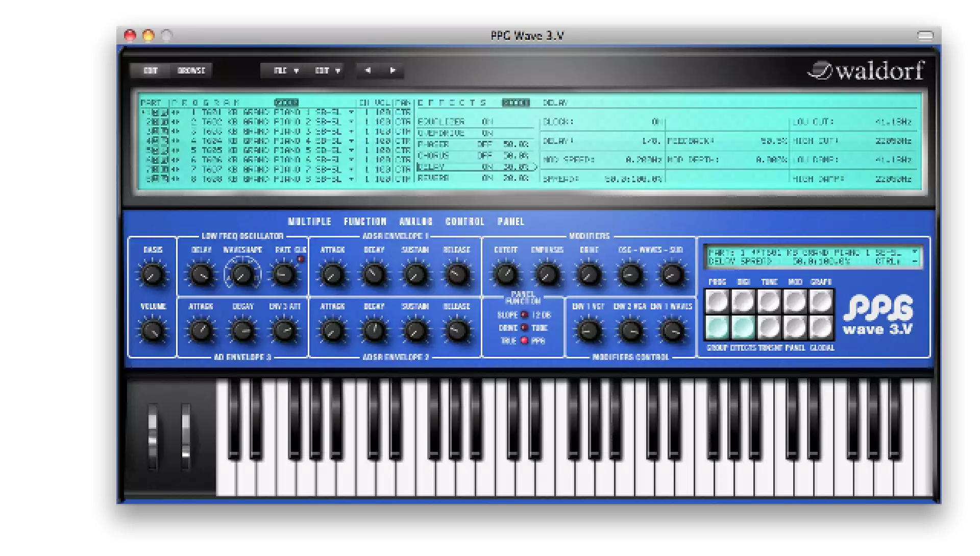Image resolution: width=980 pixels, height=556 pixels.
Task: Open program dropdown for part 8 Grand Piano
Action: (351, 179)
